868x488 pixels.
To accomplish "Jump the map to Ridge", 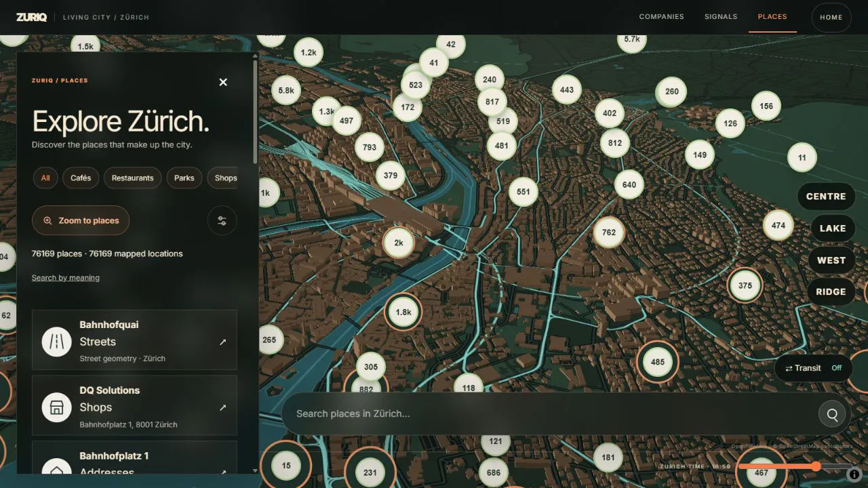I will pos(831,292).
